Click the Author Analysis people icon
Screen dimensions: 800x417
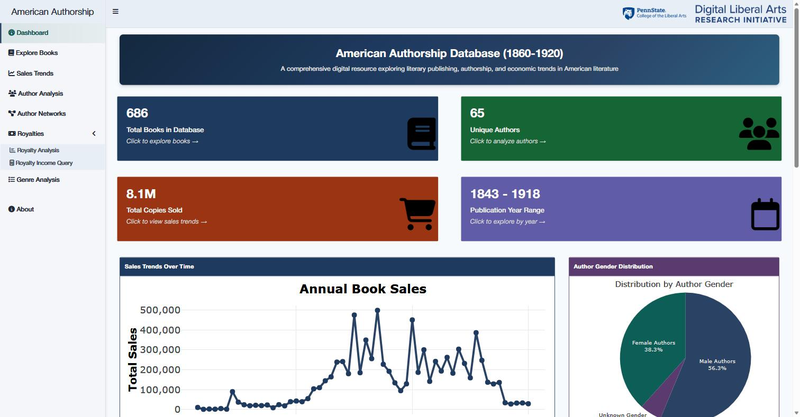click(12, 93)
